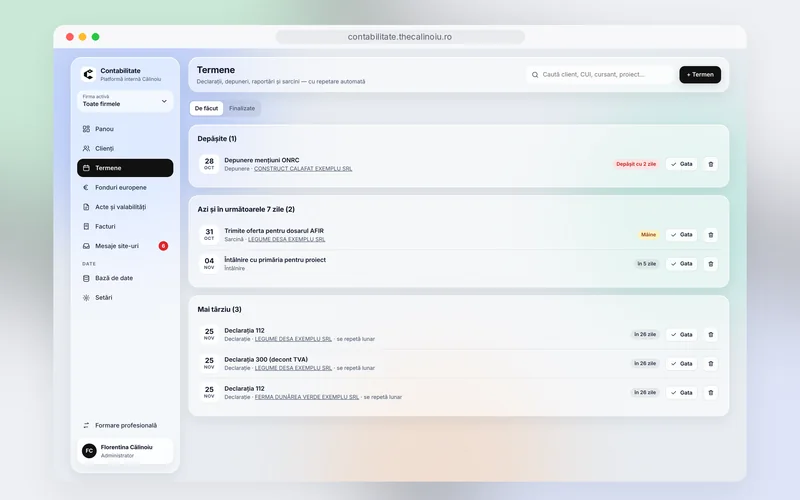The image size is (800, 500).
Task: Open Mesaje site-uri inbox
Action: click(x=125, y=246)
